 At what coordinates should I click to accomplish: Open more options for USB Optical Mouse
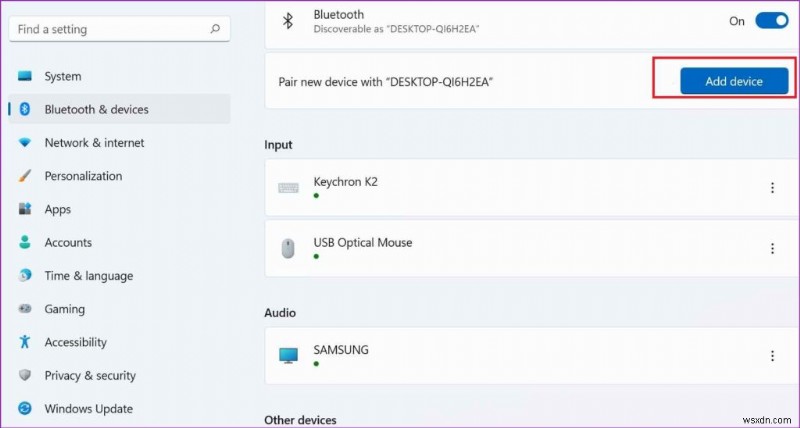coord(772,249)
